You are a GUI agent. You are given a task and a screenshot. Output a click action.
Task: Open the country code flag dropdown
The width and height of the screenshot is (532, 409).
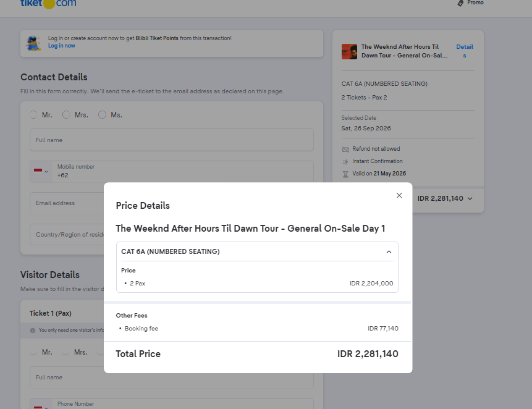point(41,172)
